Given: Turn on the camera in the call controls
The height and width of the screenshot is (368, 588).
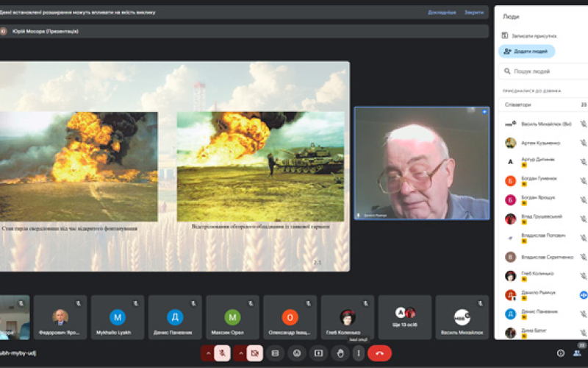Looking at the screenshot, I should click(254, 353).
